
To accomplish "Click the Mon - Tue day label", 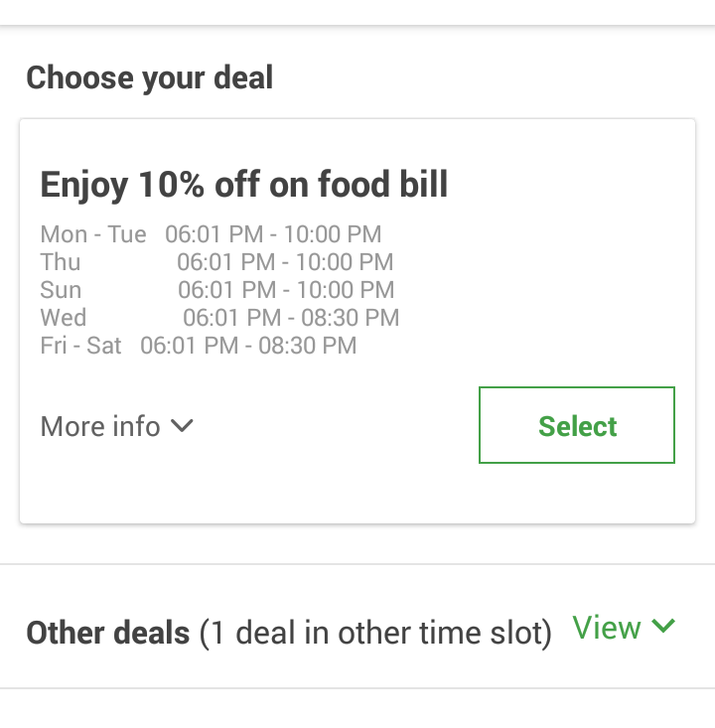I will tap(93, 234).
